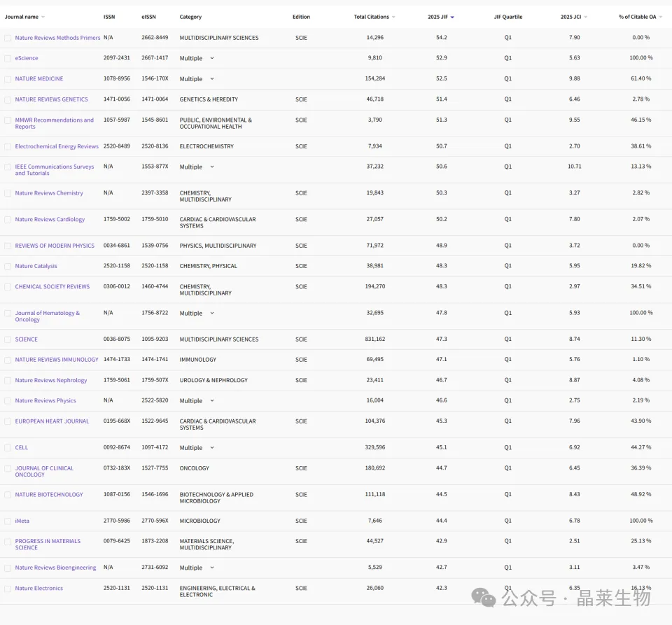The height and width of the screenshot is (625, 672).
Task: Sort by Journal name arrow icon
Action: [x=43, y=17]
